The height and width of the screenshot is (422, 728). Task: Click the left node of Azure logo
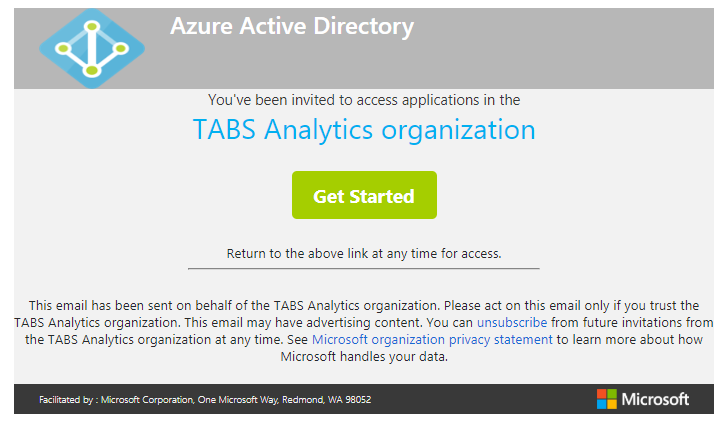(x=63, y=47)
